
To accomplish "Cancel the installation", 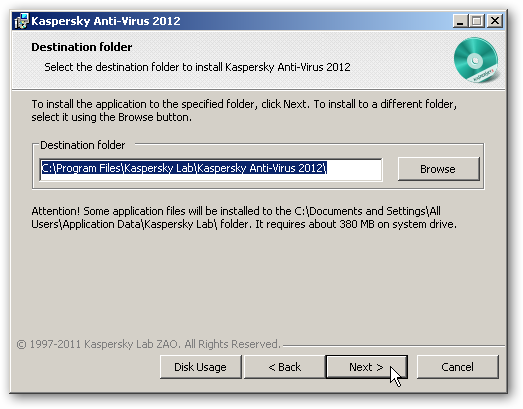I will tap(458, 367).
